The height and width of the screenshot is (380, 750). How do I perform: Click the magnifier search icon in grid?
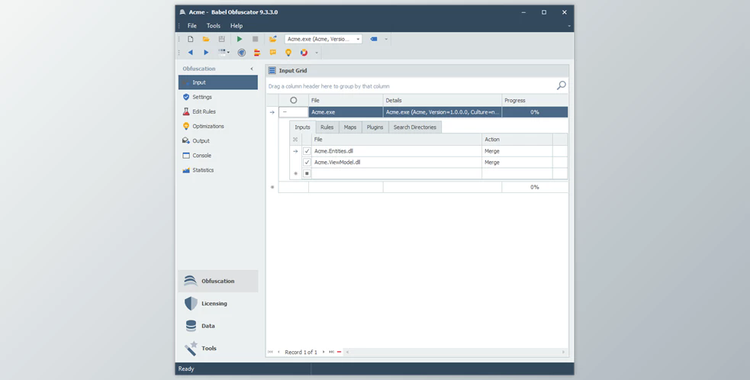[x=561, y=86]
